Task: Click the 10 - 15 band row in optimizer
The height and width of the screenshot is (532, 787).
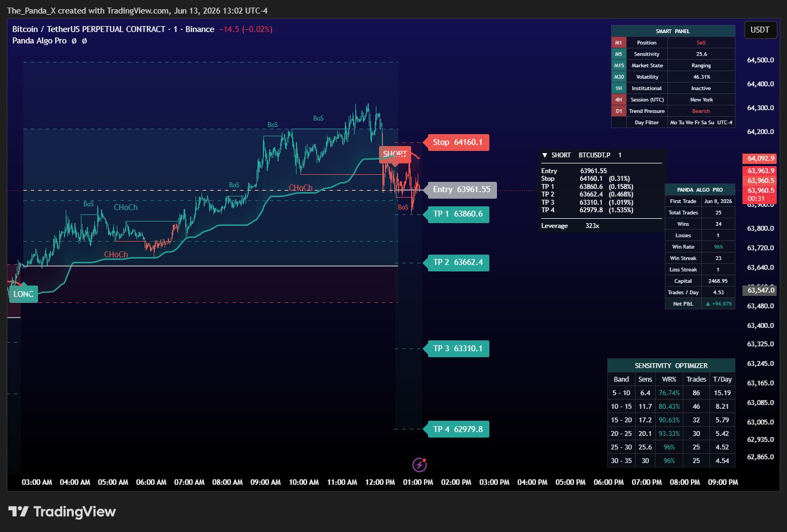Action: pyautogui.click(x=671, y=407)
